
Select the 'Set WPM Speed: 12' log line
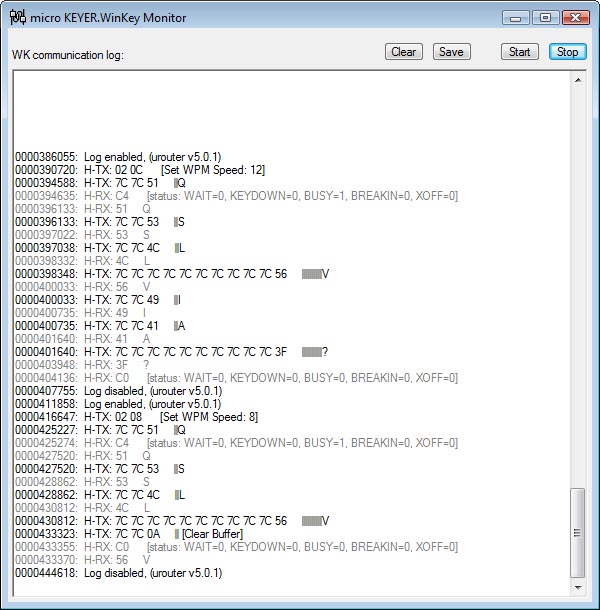[140, 170]
